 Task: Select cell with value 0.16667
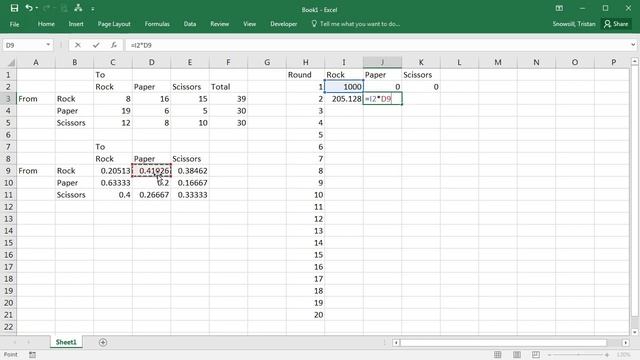190,182
